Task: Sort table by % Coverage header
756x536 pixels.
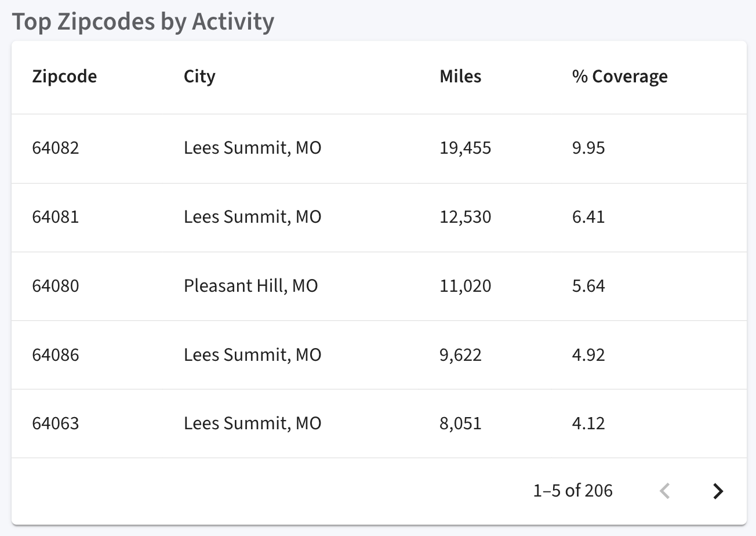Action: pyautogui.click(x=620, y=77)
